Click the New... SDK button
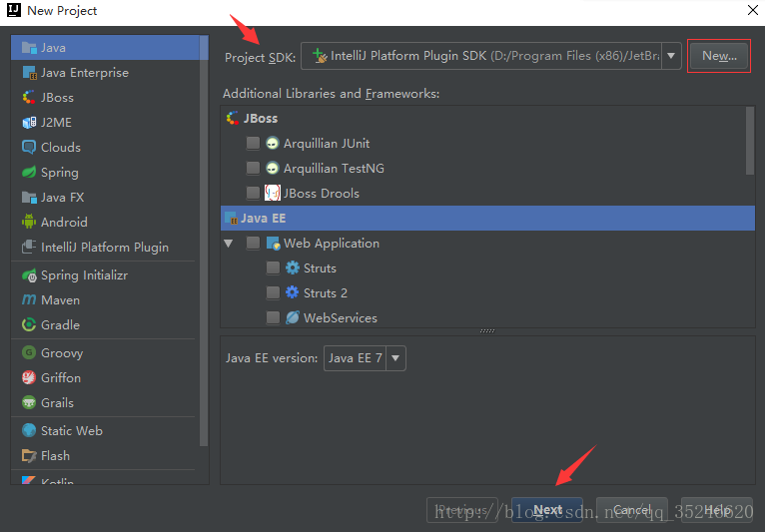The width and height of the screenshot is (765, 532). (x=719, y=56)
